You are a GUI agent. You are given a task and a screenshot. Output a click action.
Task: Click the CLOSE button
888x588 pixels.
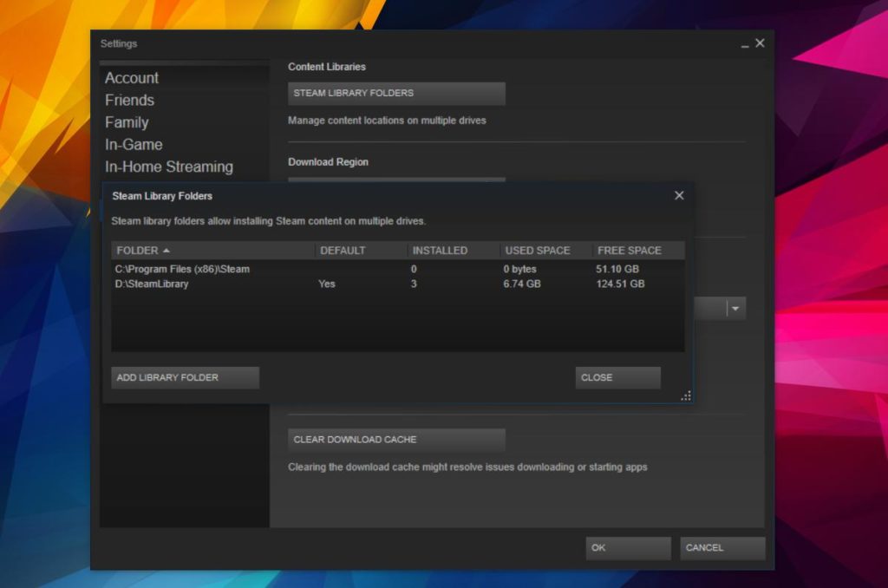[x=617, y=378]
